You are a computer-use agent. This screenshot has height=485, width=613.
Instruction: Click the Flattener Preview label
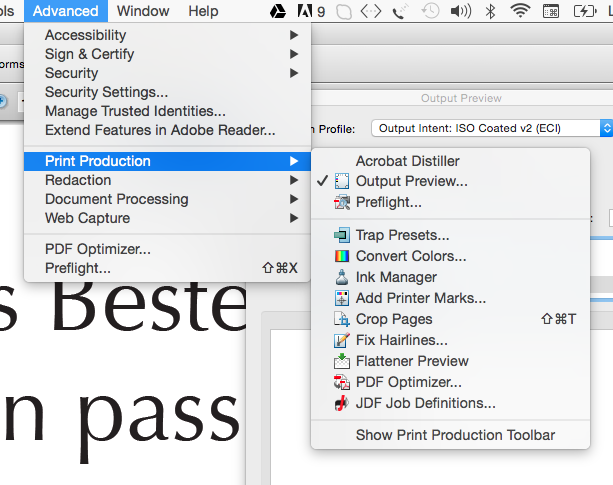click(x=412, y=361)
